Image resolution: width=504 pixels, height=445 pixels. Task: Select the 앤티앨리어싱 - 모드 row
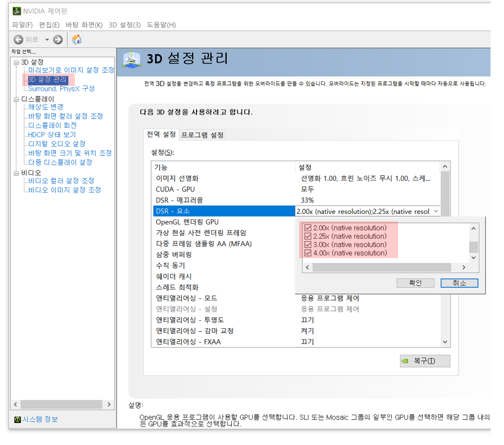296,298
